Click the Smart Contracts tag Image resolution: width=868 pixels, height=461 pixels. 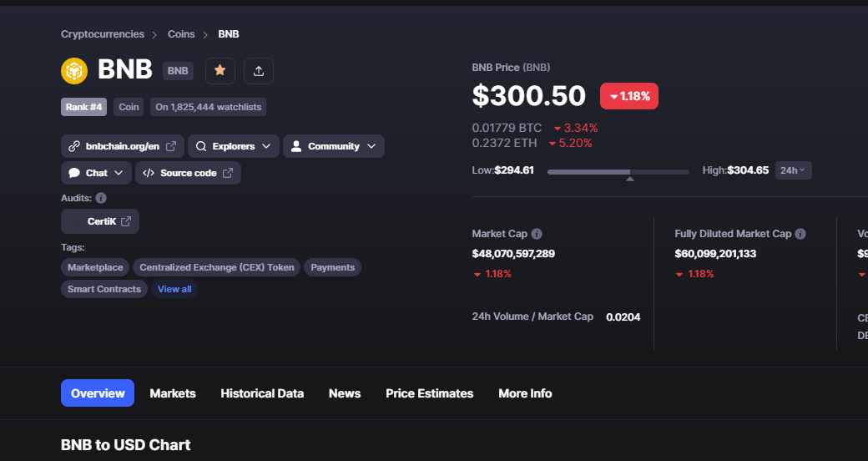click(x=104, y=289)
